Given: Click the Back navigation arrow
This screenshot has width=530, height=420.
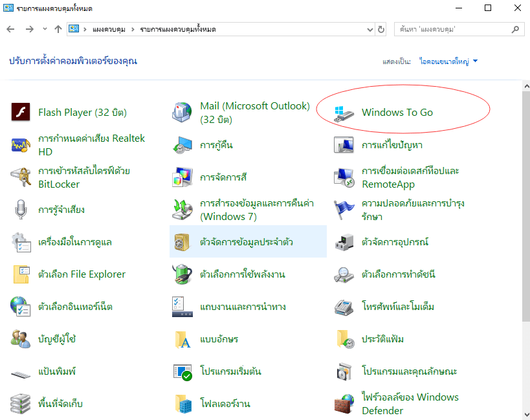Looking at the screenshot, I should [11, 29].
